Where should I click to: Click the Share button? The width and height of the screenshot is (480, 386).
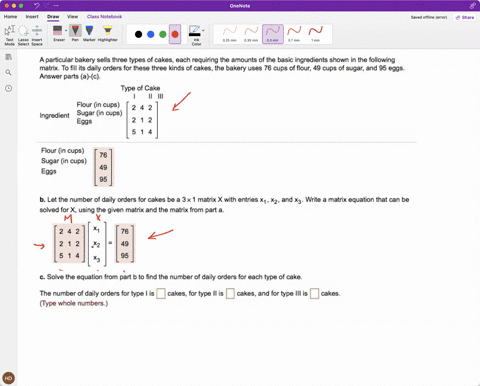click(465, 17)
